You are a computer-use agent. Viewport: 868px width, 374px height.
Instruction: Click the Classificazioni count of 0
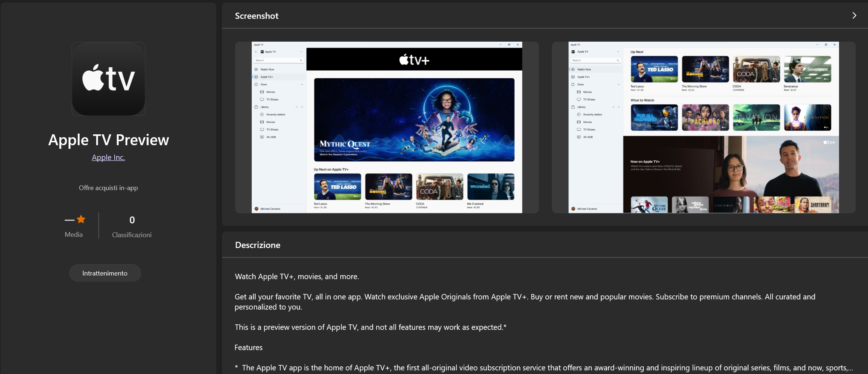pos(132,220)
